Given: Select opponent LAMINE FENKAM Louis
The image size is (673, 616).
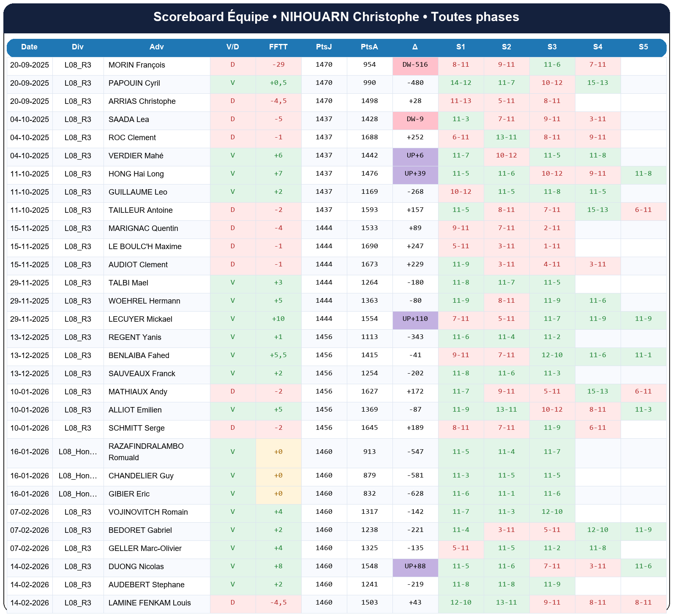Looking at the screenshot, I should (x=150, y=603).
